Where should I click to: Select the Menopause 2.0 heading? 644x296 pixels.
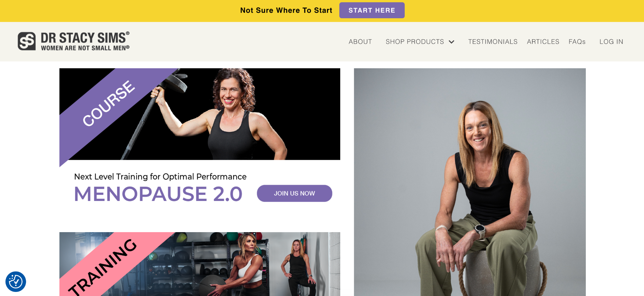click(x=158, y=194)
